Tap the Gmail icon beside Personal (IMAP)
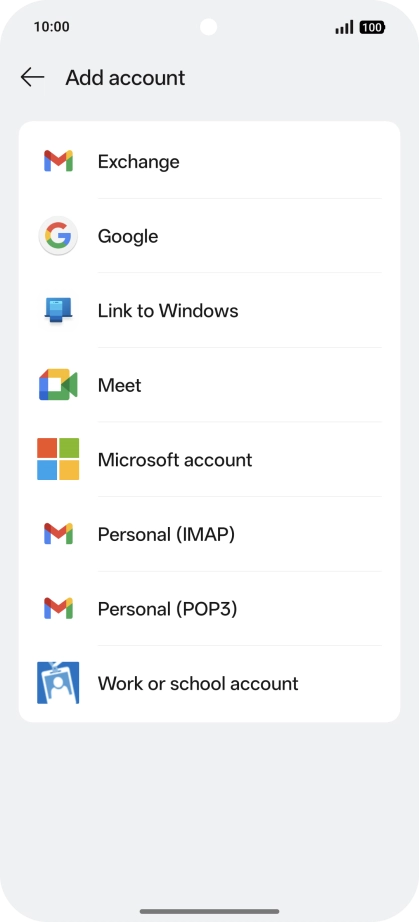 (58, 534)
